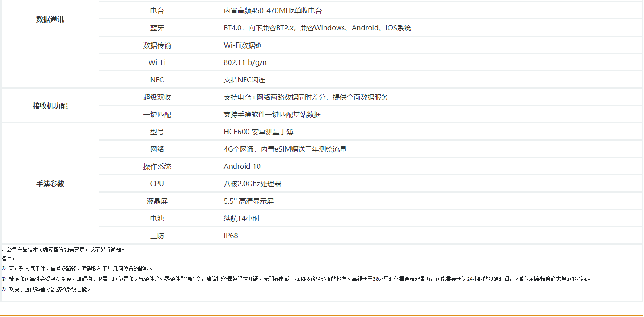
Task: Click the IP68 protection rating value
Action: point(231,236)
